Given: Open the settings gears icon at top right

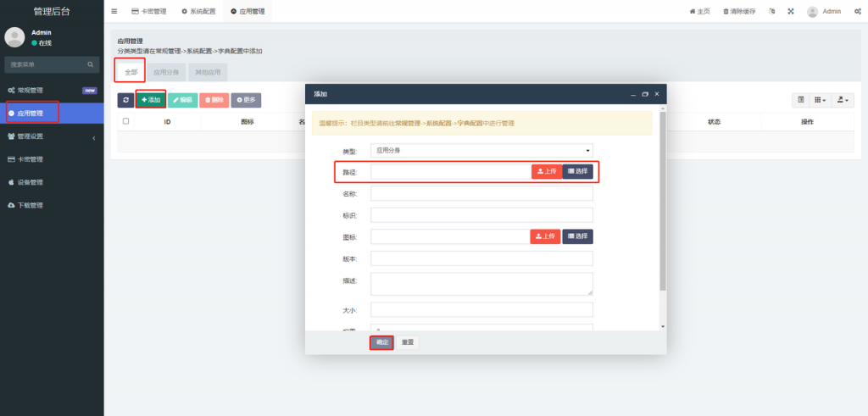Looking at the screenshot, I should pyautogui.click(x=857, y=11).
